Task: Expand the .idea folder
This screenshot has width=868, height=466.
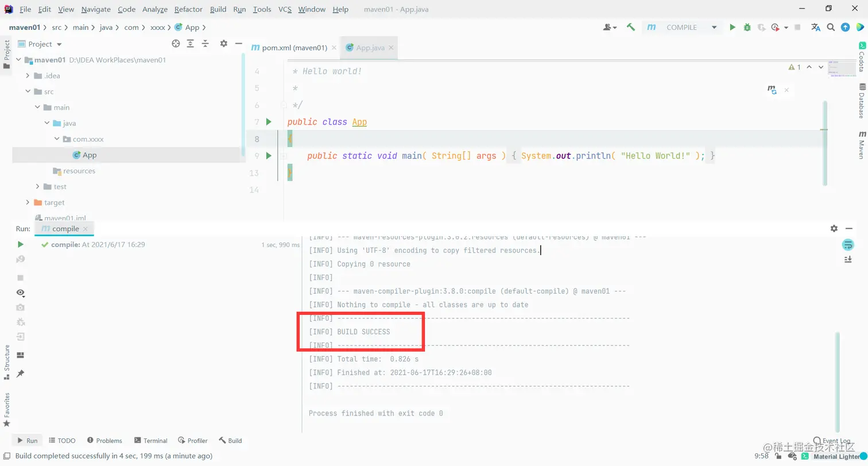Action: point(28,76)
